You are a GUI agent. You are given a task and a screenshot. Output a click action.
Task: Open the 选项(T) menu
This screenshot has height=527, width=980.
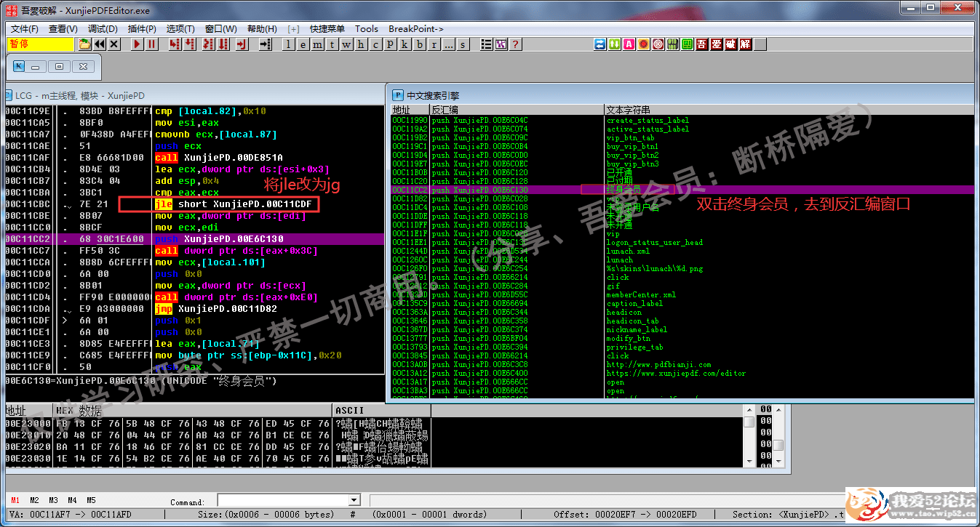[x=180, y=29]
